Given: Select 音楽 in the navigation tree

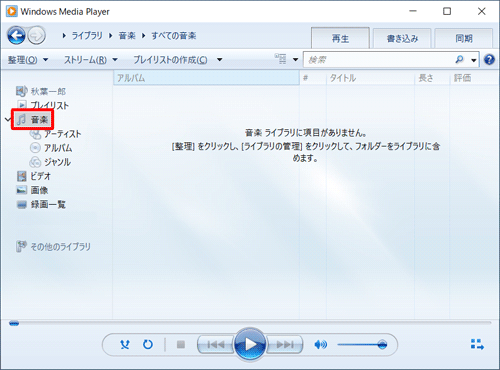Looking at the screenshot, I should click(39, 119).
